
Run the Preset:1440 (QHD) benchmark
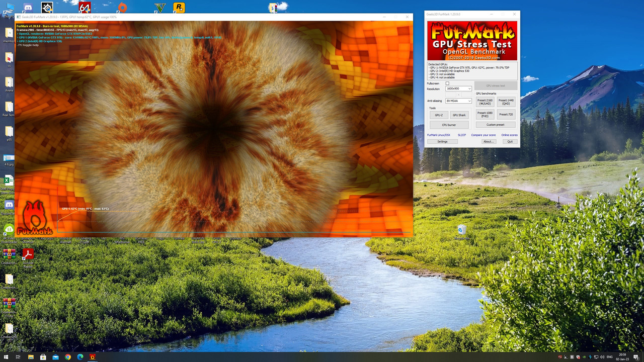pos(506,102)
